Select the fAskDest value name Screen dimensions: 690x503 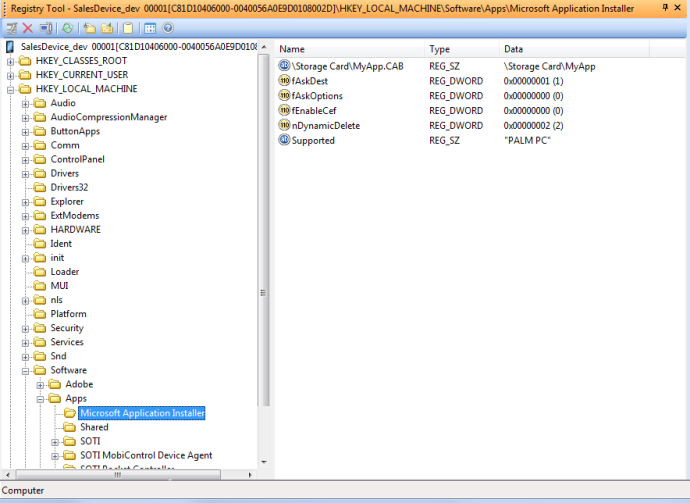click(309, 81)
